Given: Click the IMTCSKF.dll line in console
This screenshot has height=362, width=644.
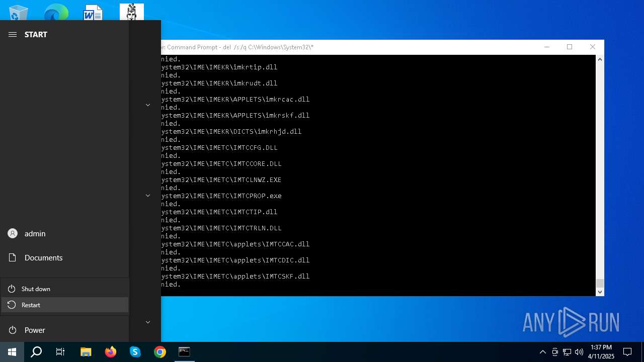Looking at the screenshot, I should (x=235, y=277).
